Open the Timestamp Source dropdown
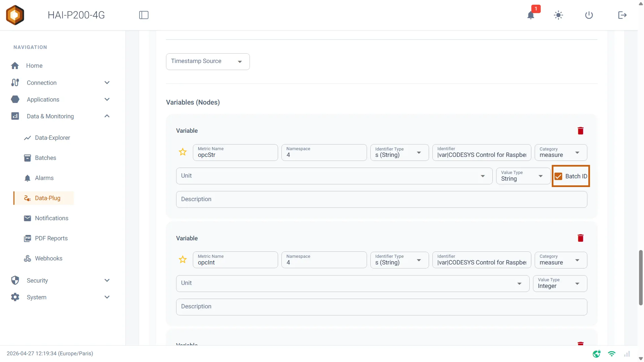 click(x=208, y=62)
